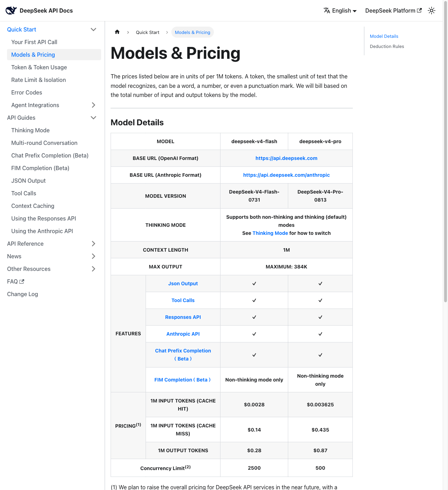Image resolution: width=448 pixels, height=490 pixels.
Task: Collapse the API Guides chevron
Action: 93,118
